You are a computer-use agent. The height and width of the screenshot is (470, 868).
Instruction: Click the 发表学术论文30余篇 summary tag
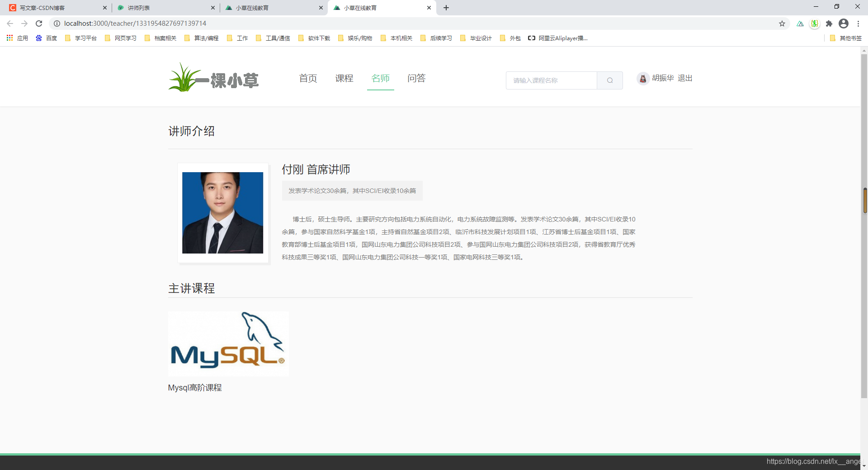pos(352,191)
